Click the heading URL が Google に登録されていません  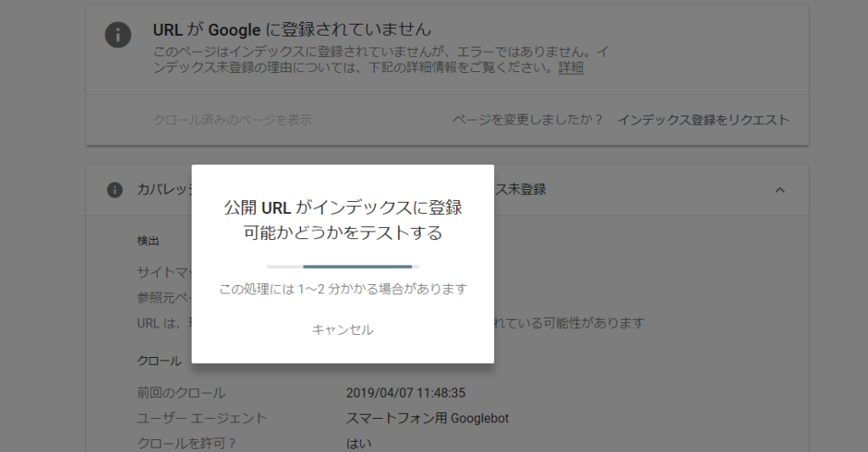292,30
